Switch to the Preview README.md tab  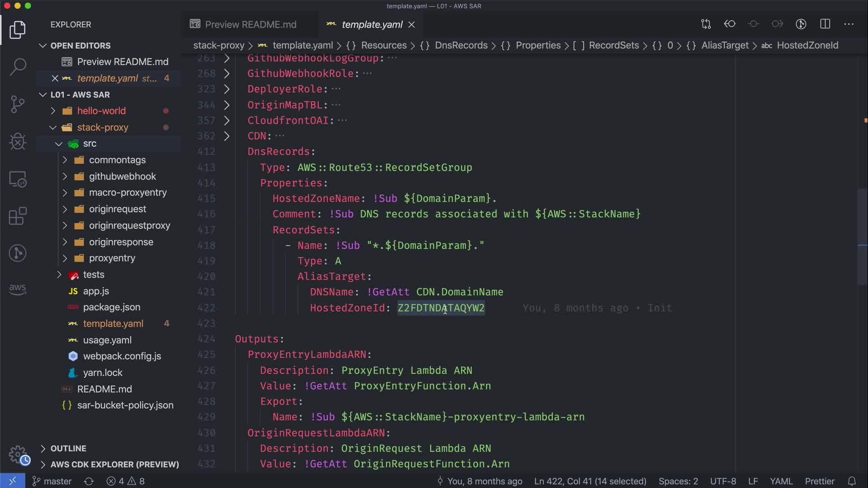pyautogui.click(x=250, y=24)
